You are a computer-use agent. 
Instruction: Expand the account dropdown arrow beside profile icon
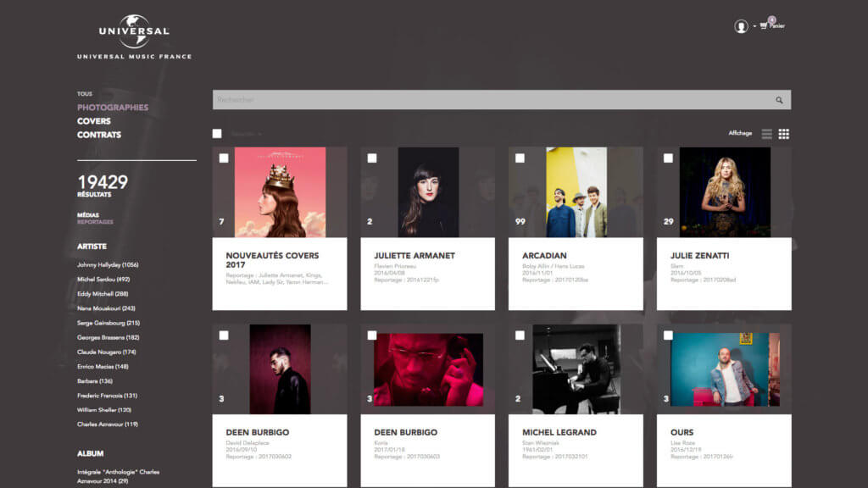click(754, 26)
